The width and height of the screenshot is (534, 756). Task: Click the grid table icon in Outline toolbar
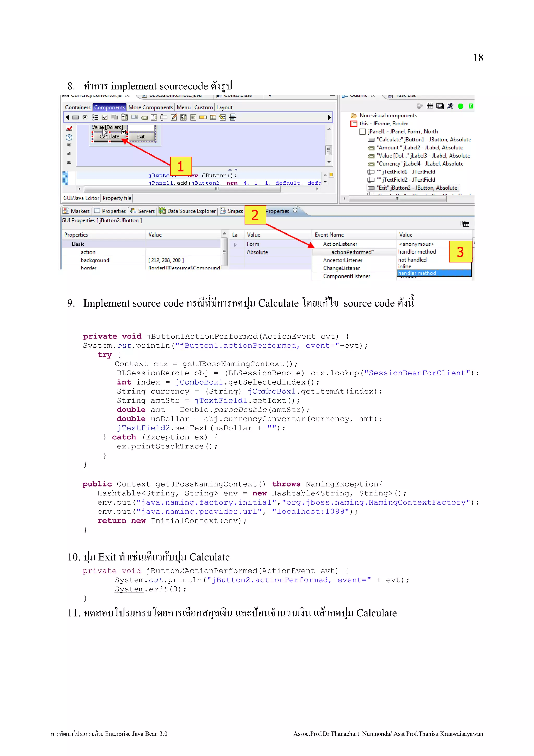430,106
